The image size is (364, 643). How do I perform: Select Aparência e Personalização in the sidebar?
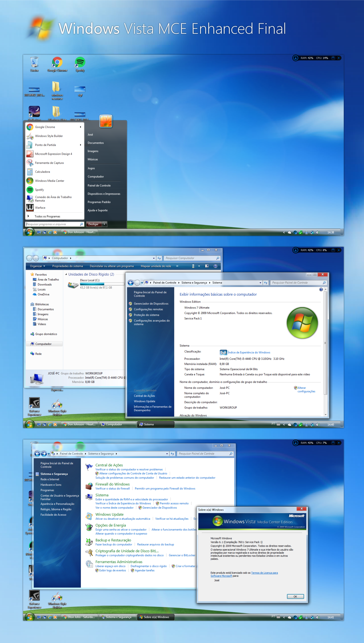click(x=58, y=504)
